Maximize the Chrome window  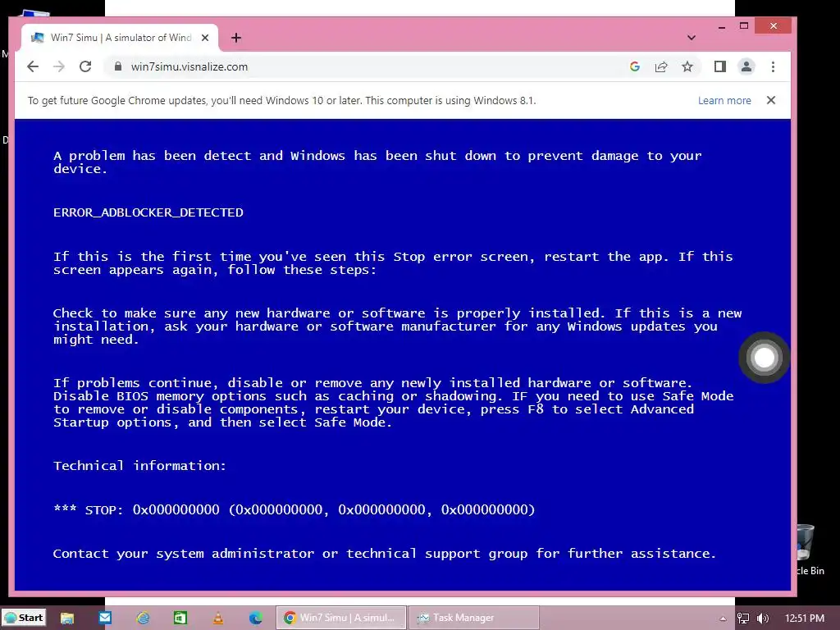[x=743, y=25]
